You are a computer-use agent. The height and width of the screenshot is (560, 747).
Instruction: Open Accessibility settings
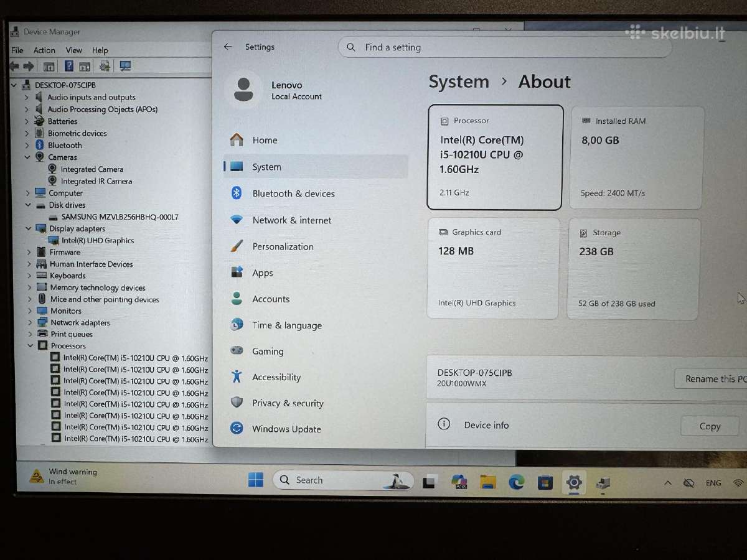pos(316,377)
